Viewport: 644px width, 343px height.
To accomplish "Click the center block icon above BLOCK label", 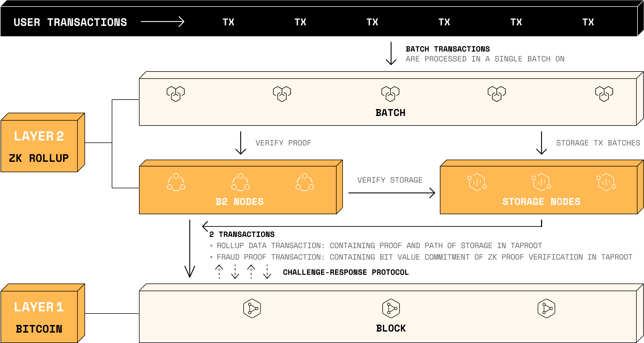I will 391,308.
